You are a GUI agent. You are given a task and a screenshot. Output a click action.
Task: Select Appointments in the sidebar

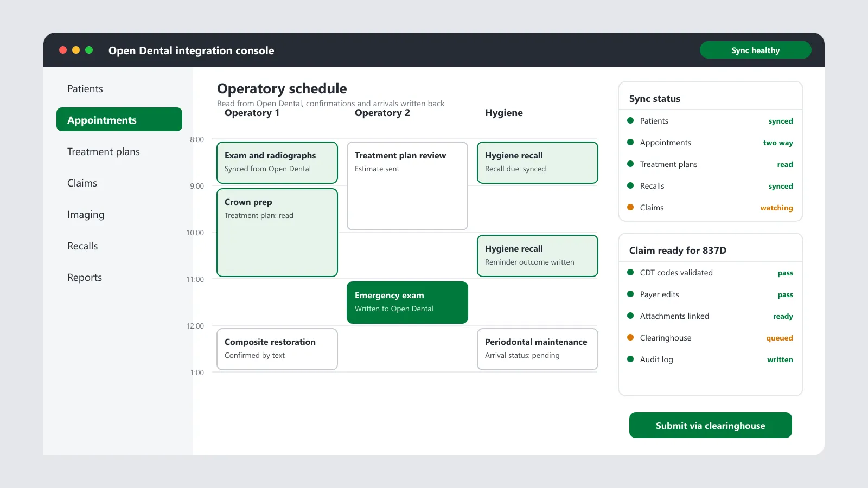(119, 119)
